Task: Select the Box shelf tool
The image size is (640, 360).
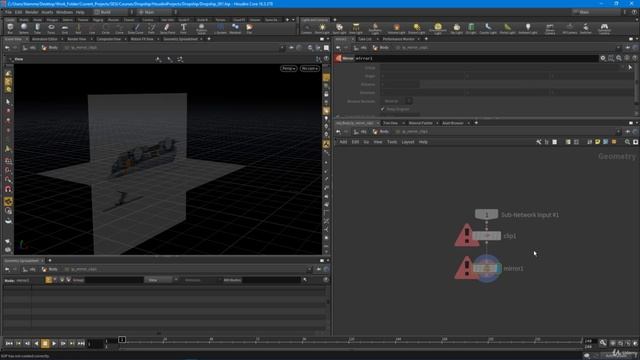Action: [10, 28]
